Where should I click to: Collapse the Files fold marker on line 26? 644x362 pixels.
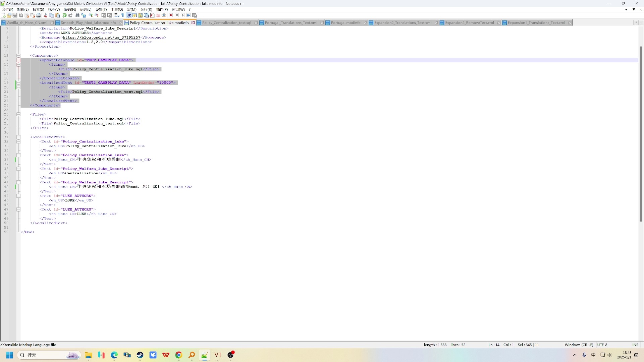18,114
